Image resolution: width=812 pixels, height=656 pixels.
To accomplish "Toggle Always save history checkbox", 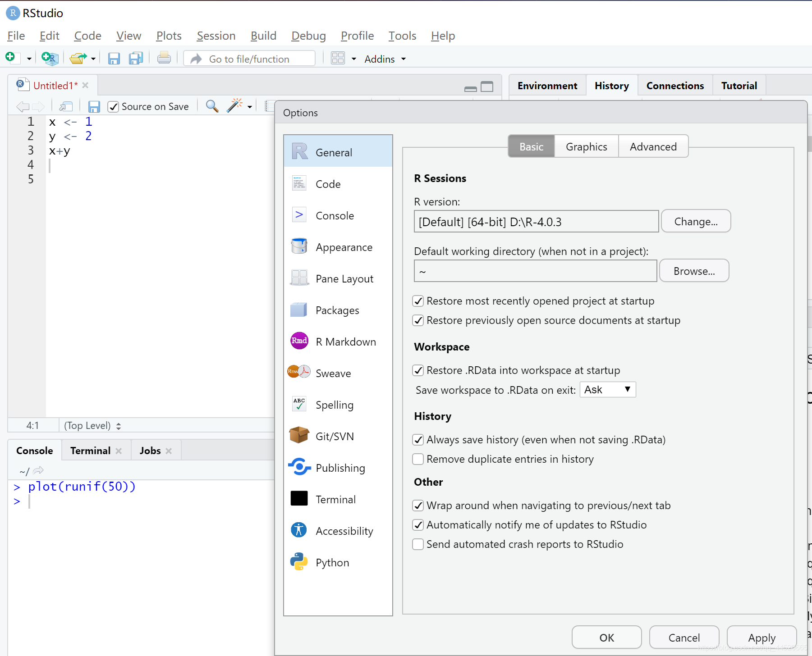I will (x=418, y=440).
